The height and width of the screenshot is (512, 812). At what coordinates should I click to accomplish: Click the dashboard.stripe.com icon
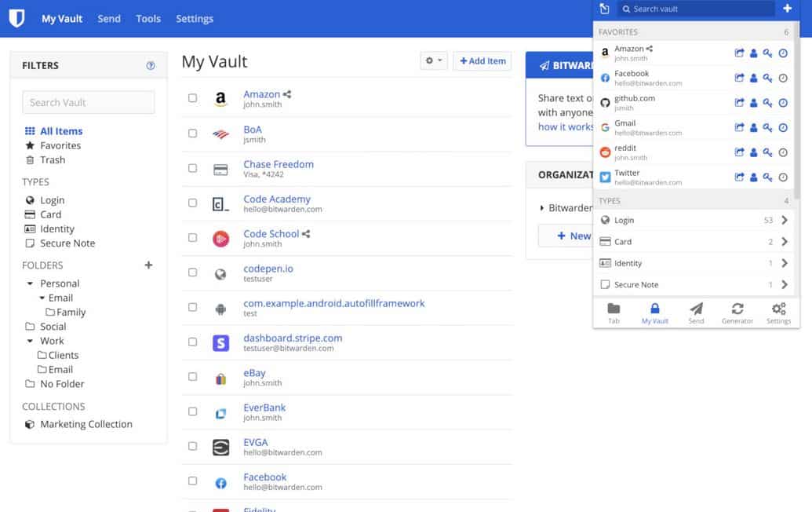pyautogui.click(x=220, y=342)
